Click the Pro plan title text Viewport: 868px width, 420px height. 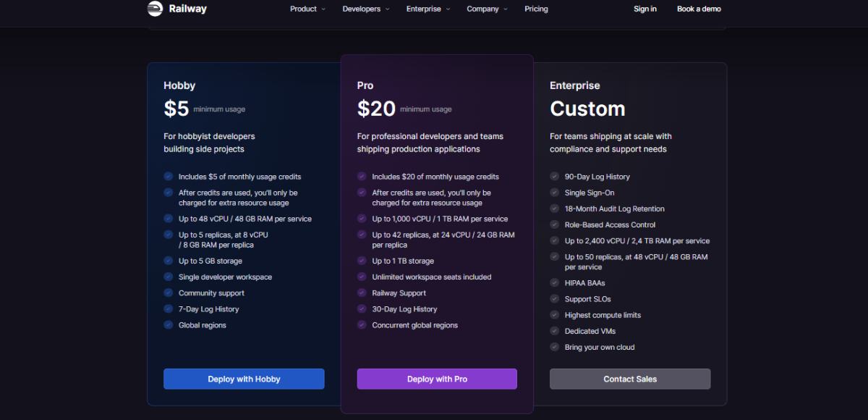pyautogui.click(x=365, y=85)
